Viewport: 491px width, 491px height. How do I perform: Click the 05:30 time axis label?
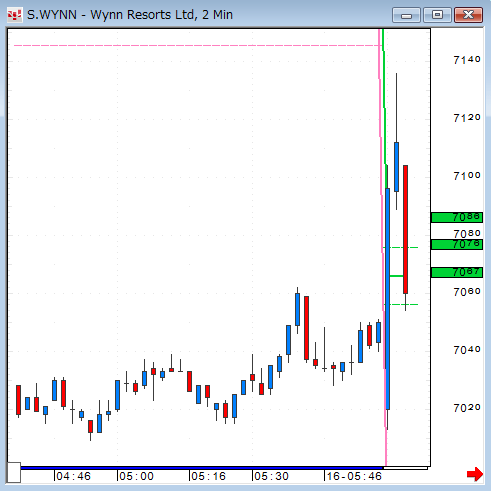coord(271,476)
